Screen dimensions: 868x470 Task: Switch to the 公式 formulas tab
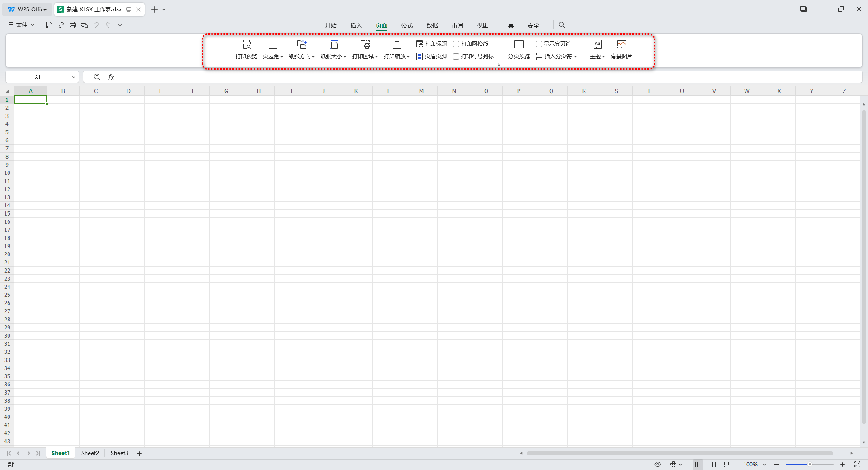[x=406, y=25]
